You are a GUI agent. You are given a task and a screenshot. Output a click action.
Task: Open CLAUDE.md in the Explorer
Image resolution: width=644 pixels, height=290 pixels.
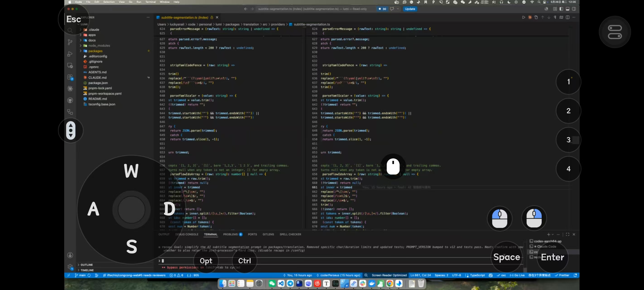97,77
